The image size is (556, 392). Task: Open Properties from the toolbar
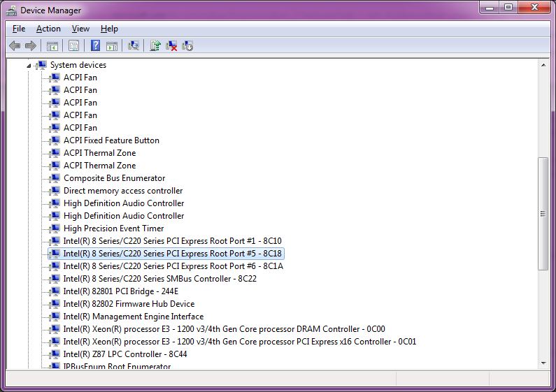pos(73,46)
